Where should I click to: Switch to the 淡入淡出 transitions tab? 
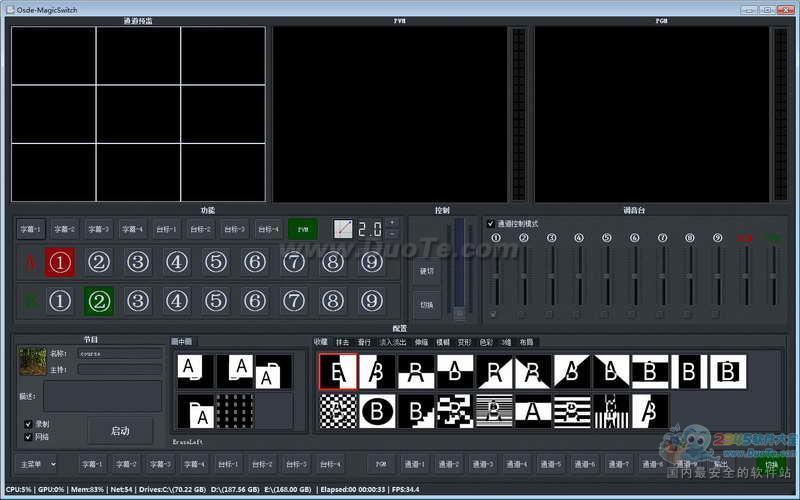(x=393, y=342)
